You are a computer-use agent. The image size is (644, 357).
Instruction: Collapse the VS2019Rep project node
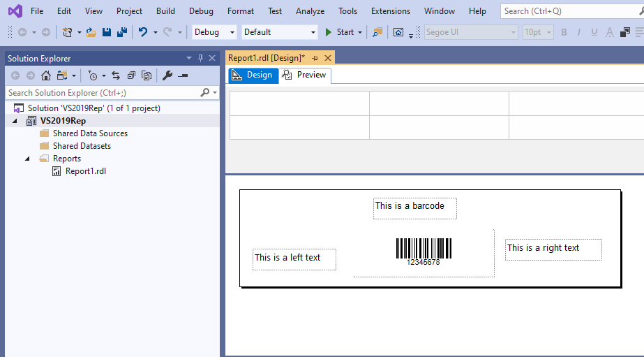click(15, 121)
